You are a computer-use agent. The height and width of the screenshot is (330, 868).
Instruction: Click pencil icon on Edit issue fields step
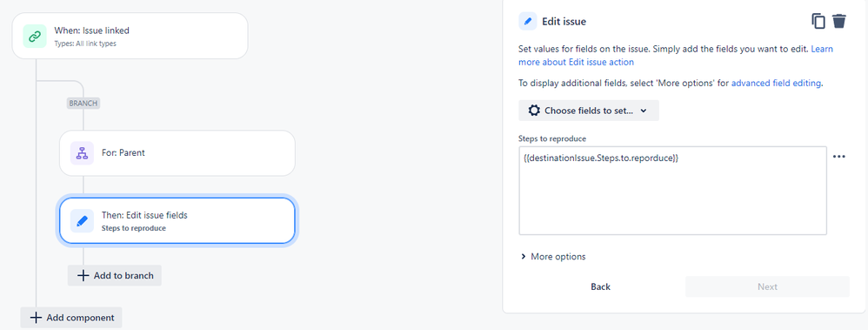(82, 221)
